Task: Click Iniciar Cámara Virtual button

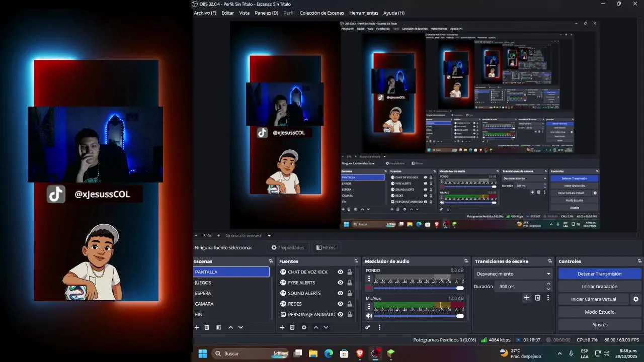Action: (593, 299)
